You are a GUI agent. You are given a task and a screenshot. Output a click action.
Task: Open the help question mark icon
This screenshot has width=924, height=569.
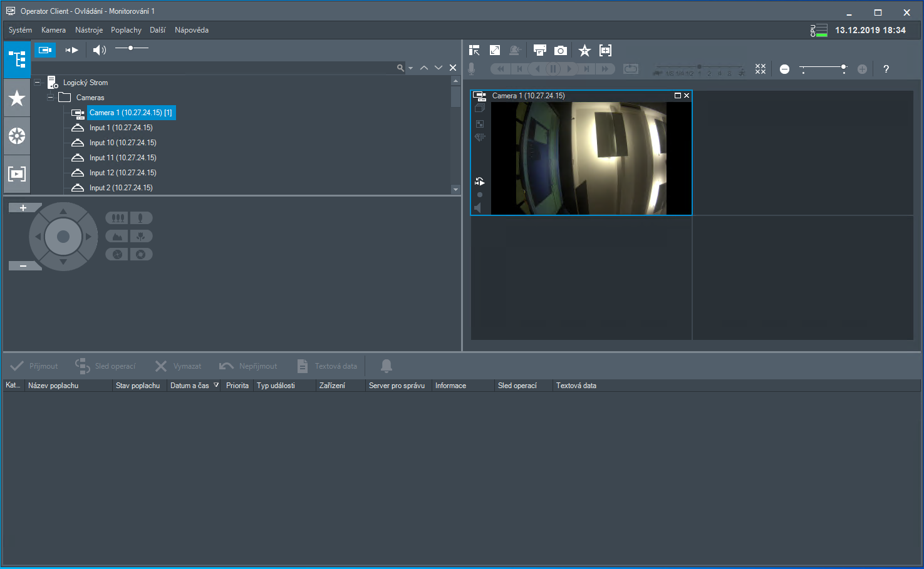[886, 69]
